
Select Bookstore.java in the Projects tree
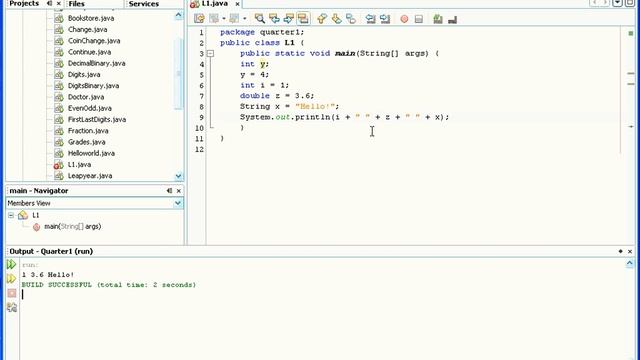[91, 18]
